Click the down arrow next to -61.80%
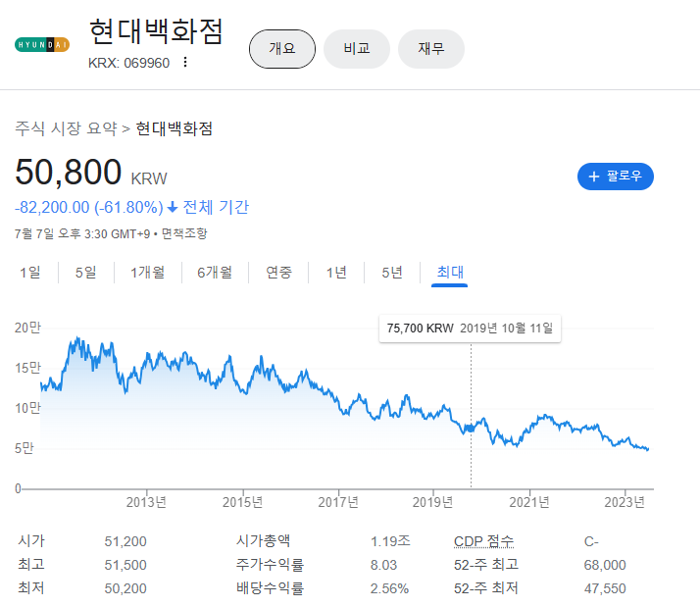This screenshot has height=607, width=700. 173,207
